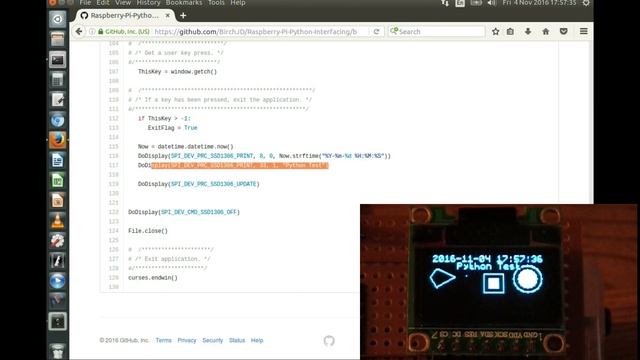Open the Trash in the dock
Image resolution: width=640 pixels, height=360 pixels.
(x=58, y=351)
